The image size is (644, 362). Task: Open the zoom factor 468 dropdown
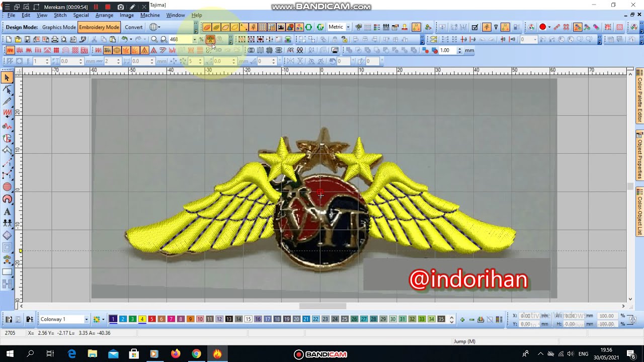coord(194,39)
